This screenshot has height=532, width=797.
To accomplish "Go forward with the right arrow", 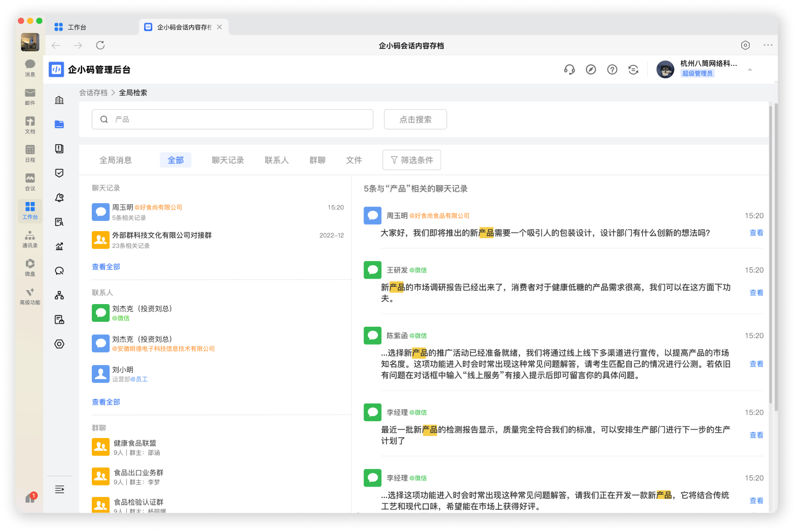I will [78, 45].
